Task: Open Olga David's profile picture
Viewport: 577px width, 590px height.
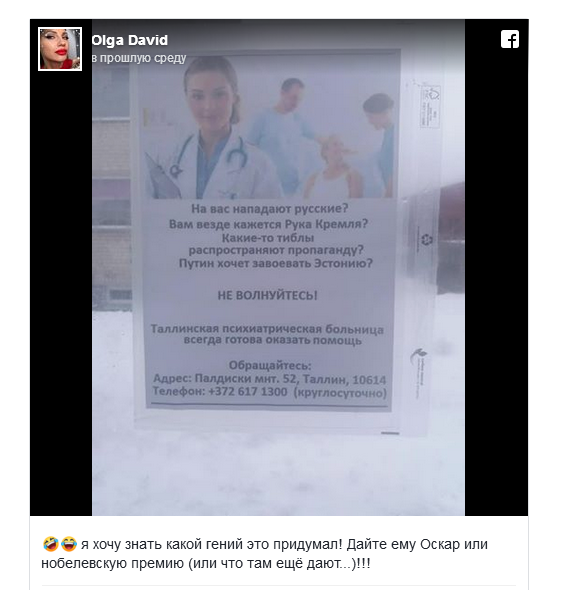Action: tap(60, 49)
